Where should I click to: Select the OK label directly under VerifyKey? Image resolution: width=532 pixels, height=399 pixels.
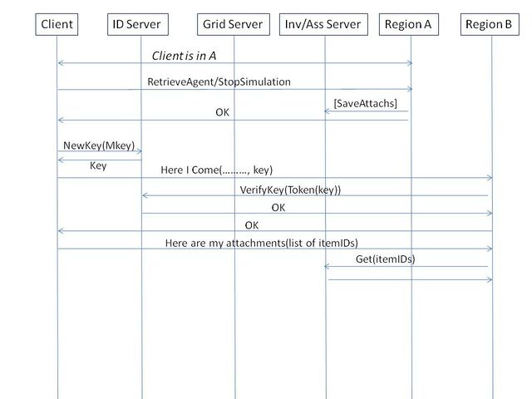pos(278,207)
